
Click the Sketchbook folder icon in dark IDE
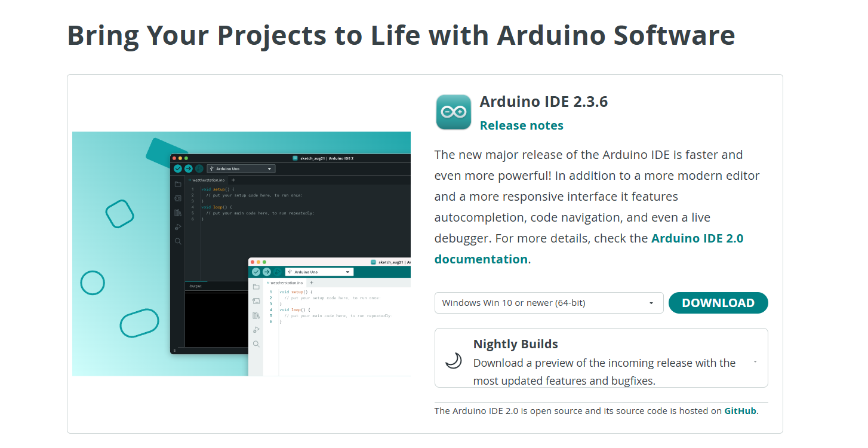(x=178, y=185)
